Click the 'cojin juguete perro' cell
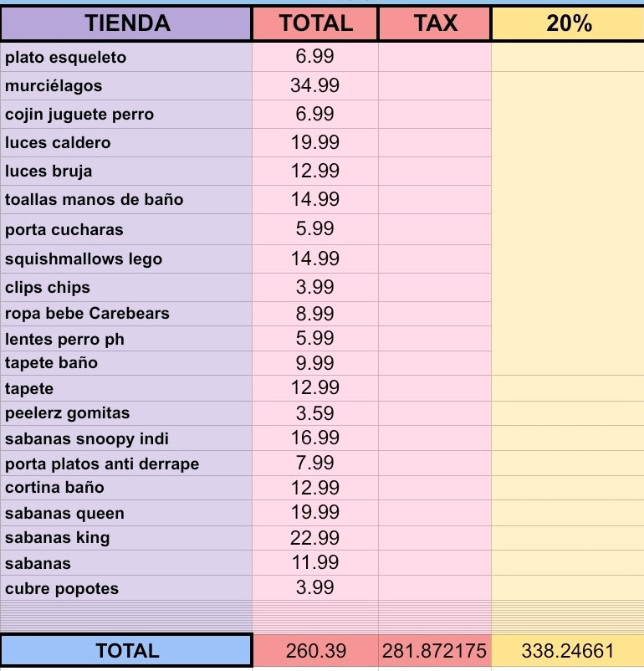 click(x=126, y=115)
